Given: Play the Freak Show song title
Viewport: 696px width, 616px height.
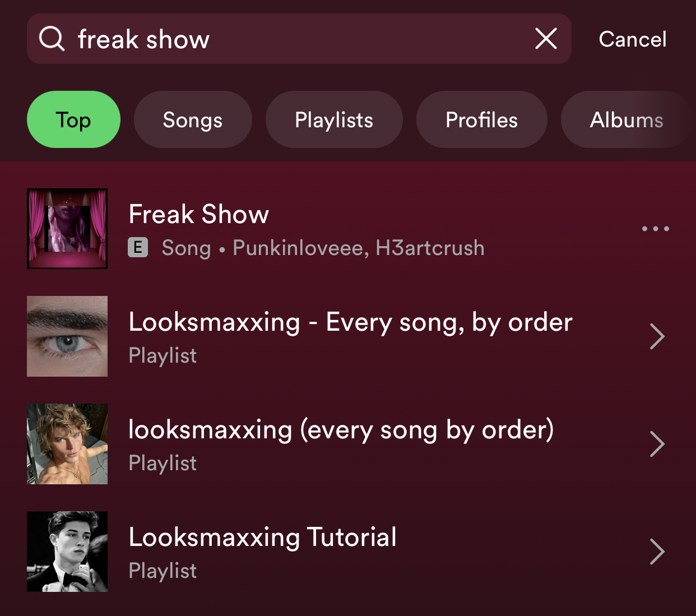Looking at the screenshot, I should 199,214.
